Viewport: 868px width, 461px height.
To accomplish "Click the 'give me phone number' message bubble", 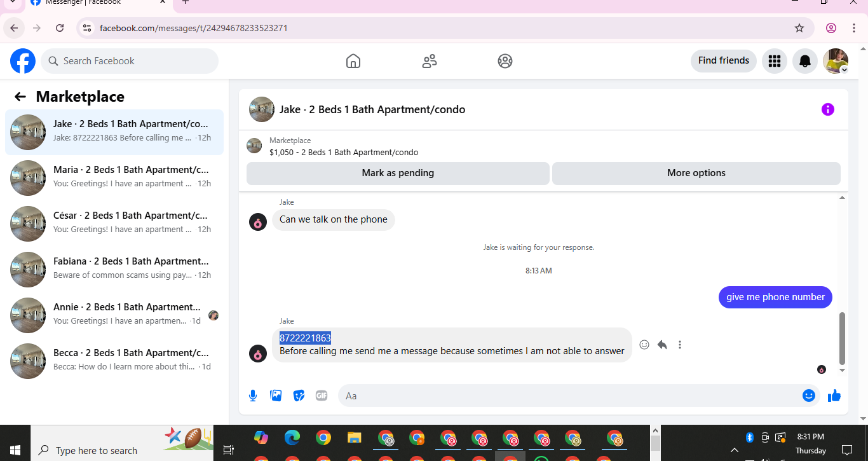I will [x=775, y=297].
